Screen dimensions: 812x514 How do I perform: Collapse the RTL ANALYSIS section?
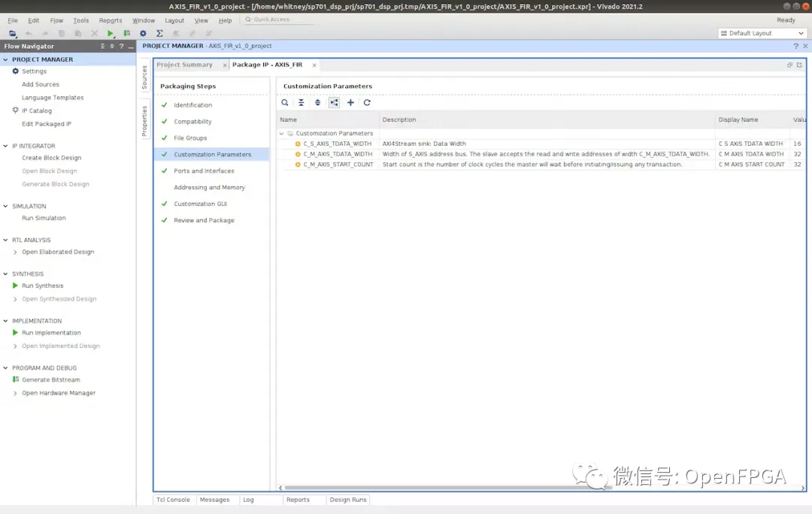coord(6,240)
